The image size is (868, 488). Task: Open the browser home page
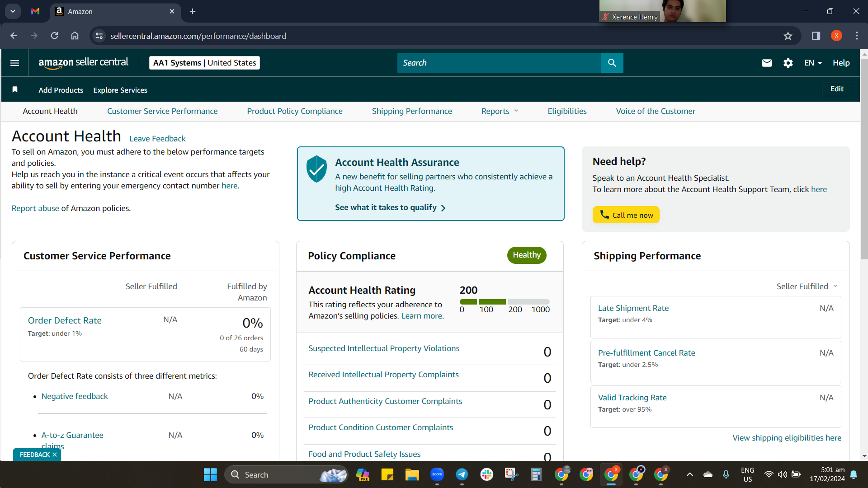[75, 36]
